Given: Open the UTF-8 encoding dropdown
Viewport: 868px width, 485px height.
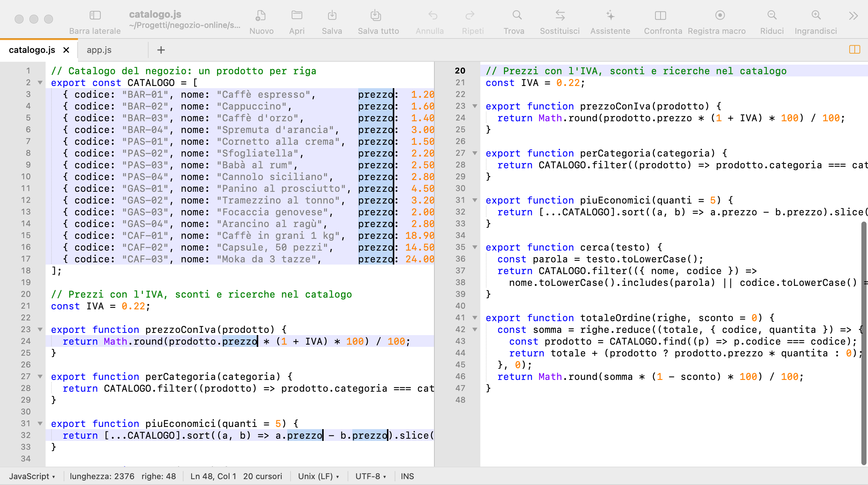Looking at the screenshot, I should [x=371, y=476].
